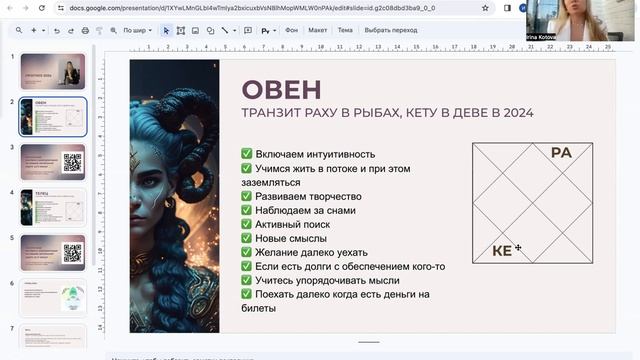
Task: Click the insert shape icon
Action: (x=210, y=31)
